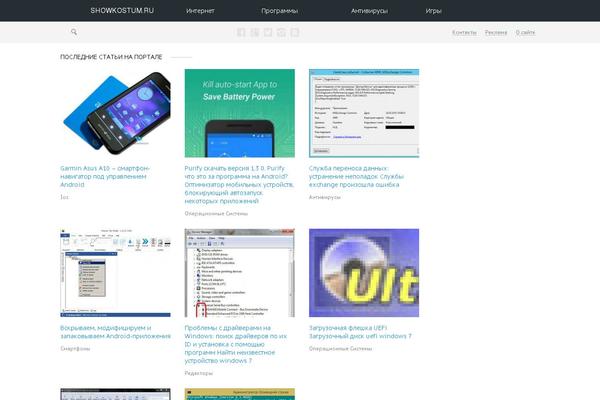Viewport: 600px width, 400px height.
Task: Open the Антивирусы menu item
Action: [369, 11]
